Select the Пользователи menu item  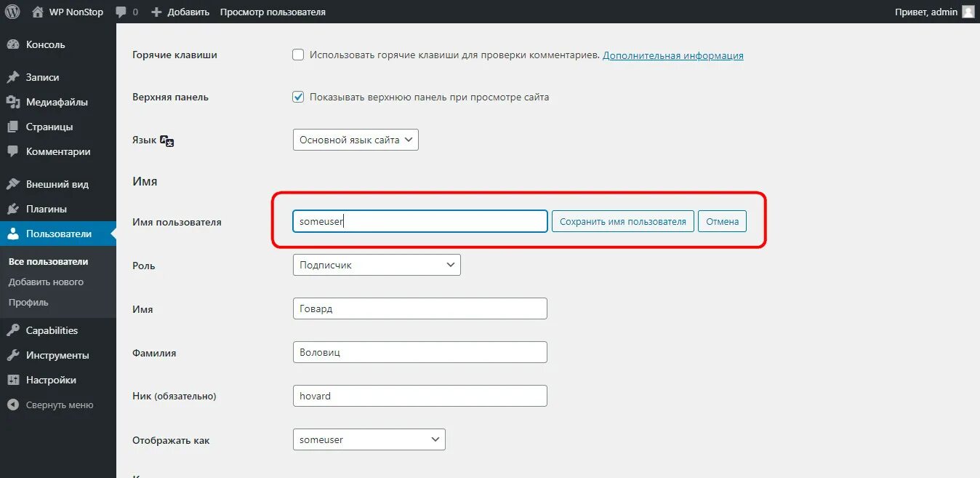click(x=58, y=234)
